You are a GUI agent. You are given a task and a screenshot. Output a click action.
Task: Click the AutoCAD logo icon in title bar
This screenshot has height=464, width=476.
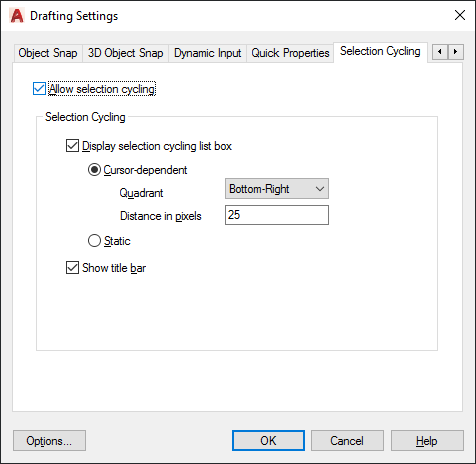(x=17, y=16)
